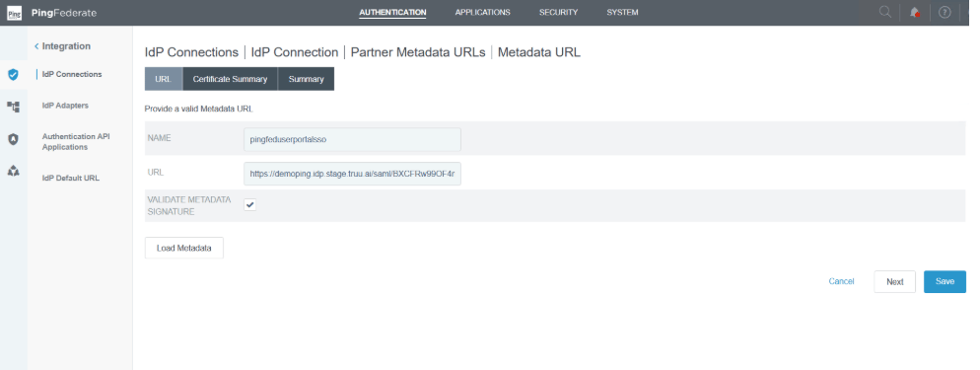Switch to the Summary tab
This screenshot has width=980, height=370.
click(x=307, y=79)
